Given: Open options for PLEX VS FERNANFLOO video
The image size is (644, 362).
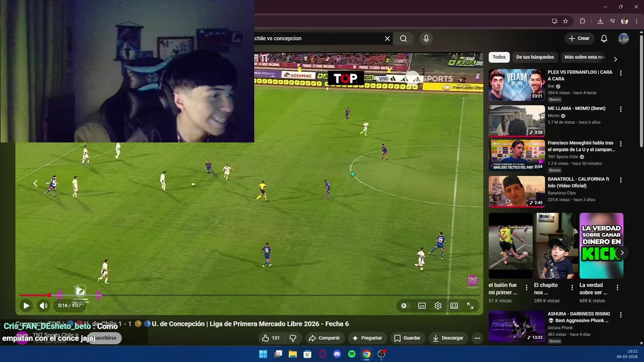Looking at the screenshot, I should pos(620,73).
